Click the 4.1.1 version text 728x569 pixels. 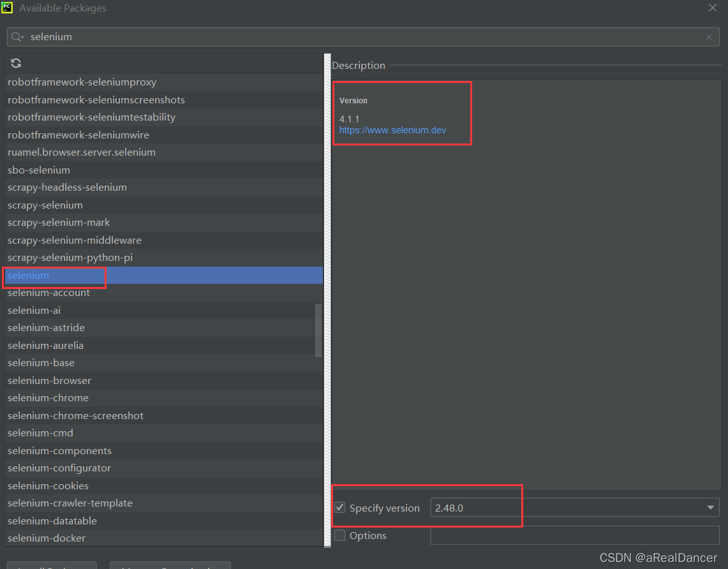pos(349,119)
